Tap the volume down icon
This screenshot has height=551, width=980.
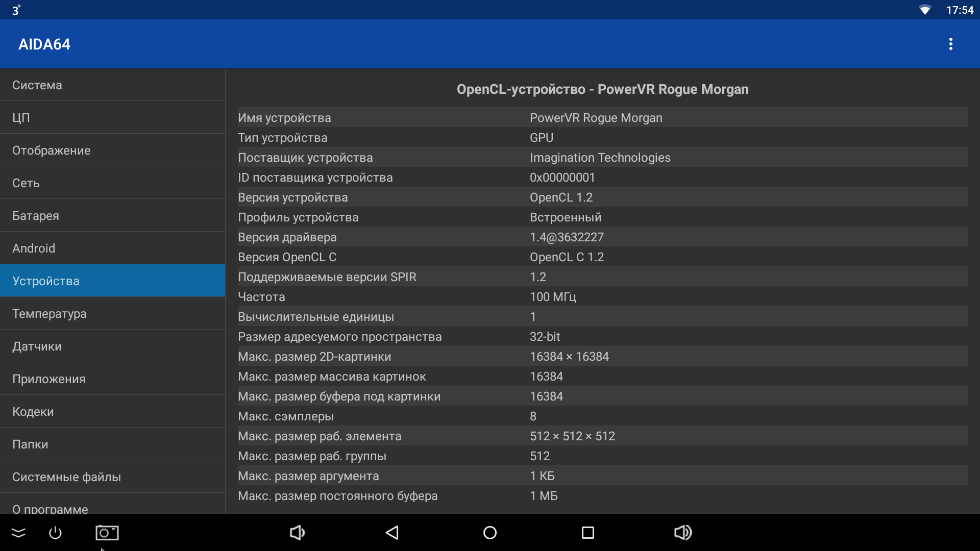[297, 533]
